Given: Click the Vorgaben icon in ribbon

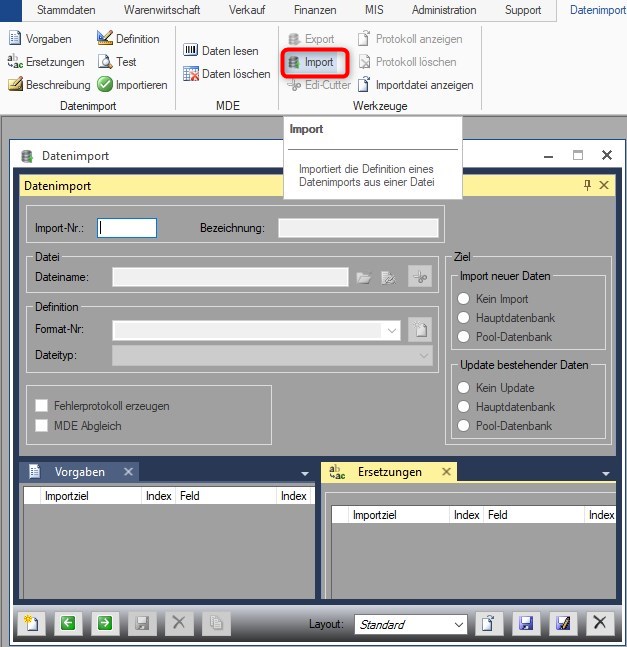Looking at the screenshot, I should pyautogui.click(x=17, y=39).
